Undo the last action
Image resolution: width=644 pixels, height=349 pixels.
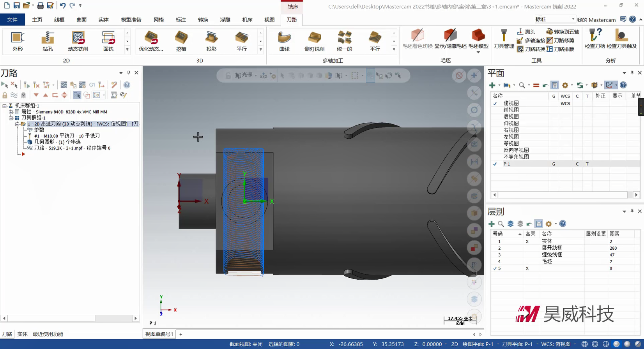63,5
